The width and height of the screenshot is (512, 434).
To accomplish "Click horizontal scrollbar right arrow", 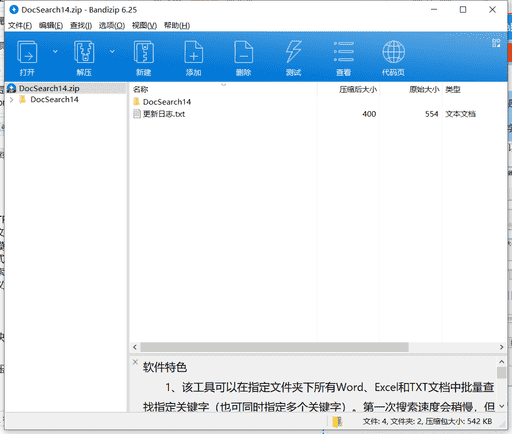I will (x=501, y=347).
